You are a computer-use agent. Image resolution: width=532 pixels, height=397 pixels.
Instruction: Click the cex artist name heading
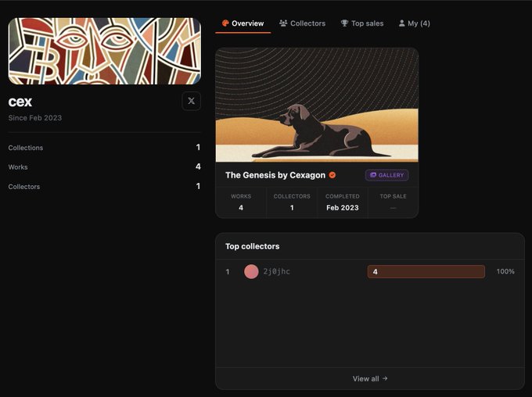pyautogui.click(x=20, y=102)
